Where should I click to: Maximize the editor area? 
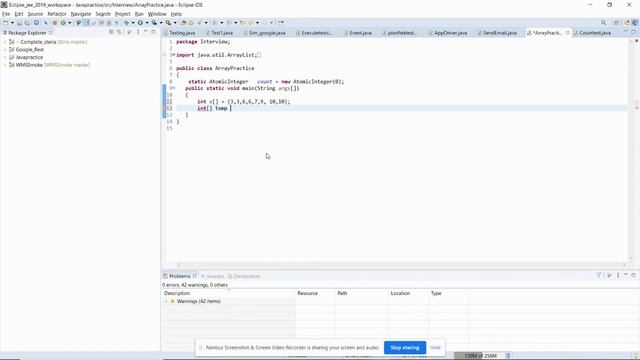633,32
